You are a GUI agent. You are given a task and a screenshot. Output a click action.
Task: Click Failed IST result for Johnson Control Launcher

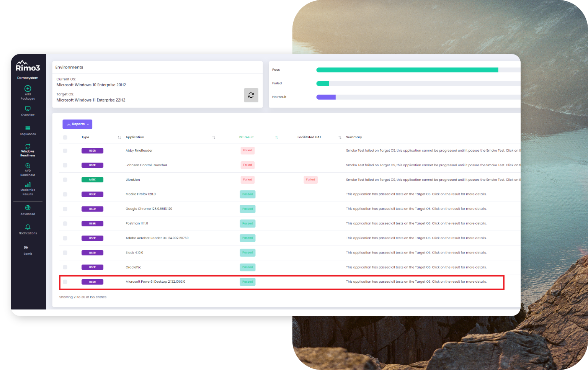click(248, 165)
